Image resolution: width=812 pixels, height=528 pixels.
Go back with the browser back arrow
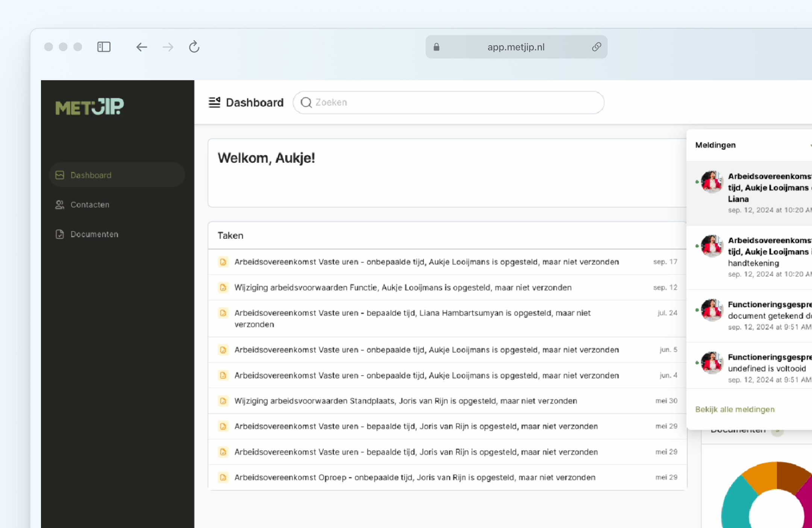[x=141, y=47]
